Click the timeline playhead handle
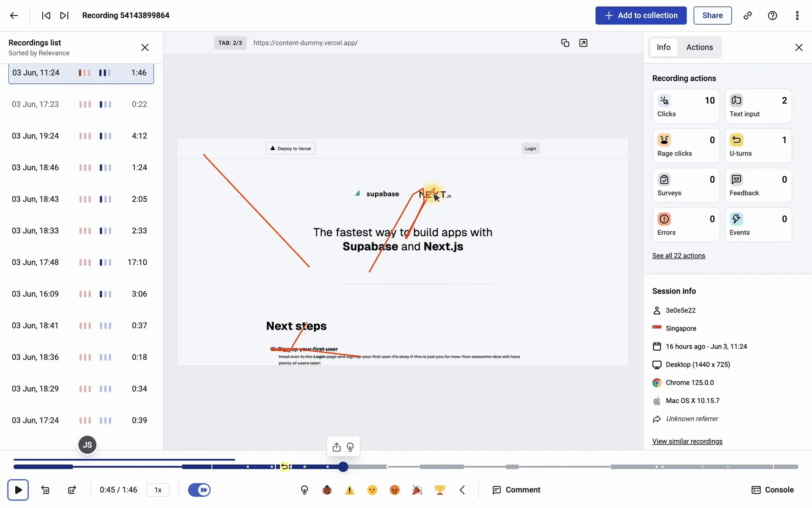812x508 pixels. click(x=343, y=467)
